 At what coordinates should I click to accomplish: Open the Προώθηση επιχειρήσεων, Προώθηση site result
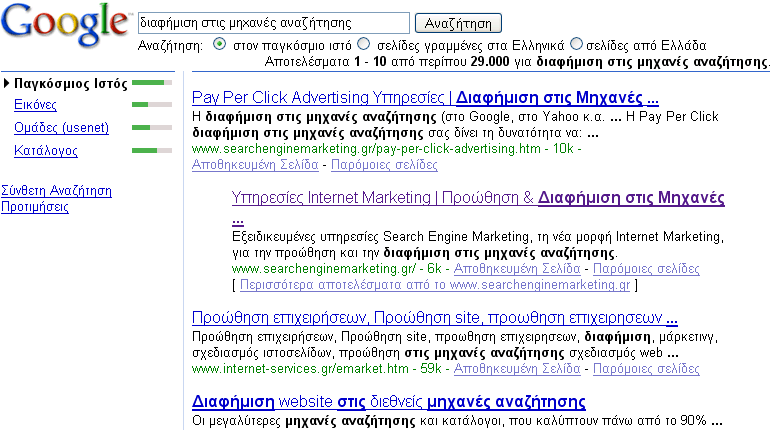click(435, 318)
